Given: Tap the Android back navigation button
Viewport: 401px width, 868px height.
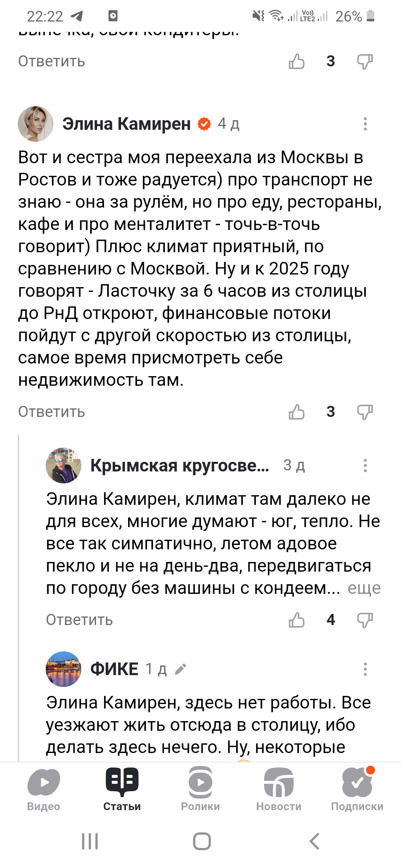Looking at the screenshot, I should click(x=314, y=841).
